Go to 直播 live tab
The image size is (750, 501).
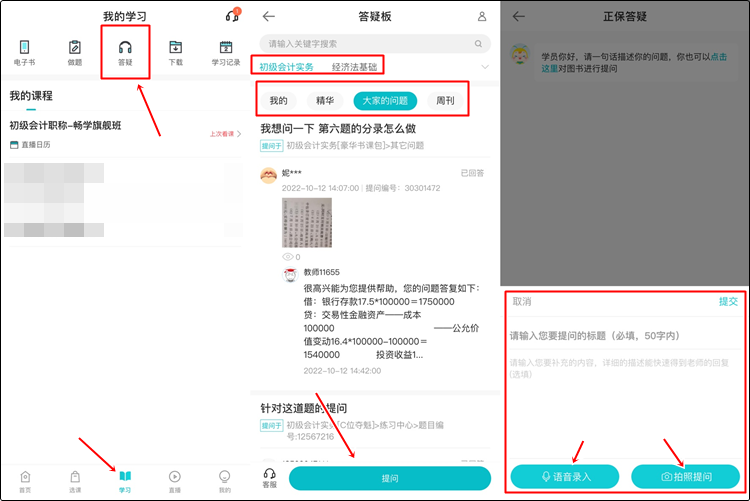pos(175,481)
